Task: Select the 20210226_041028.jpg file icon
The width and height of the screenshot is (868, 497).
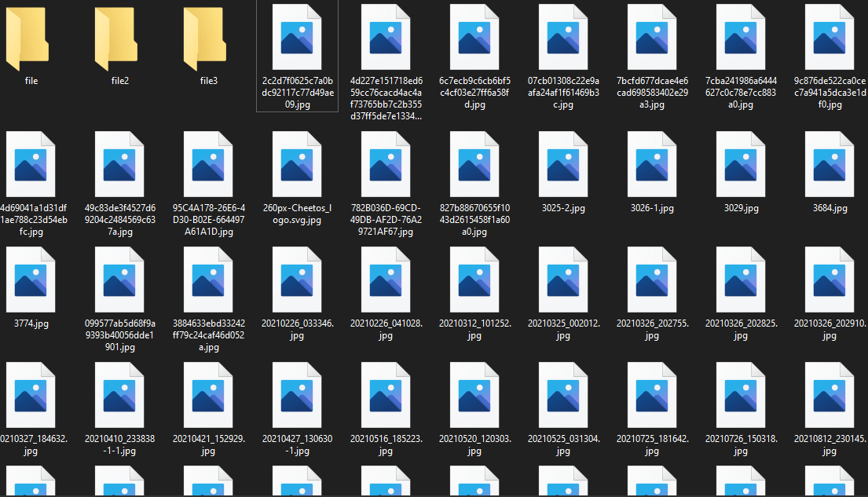Action: coord(386,280)
